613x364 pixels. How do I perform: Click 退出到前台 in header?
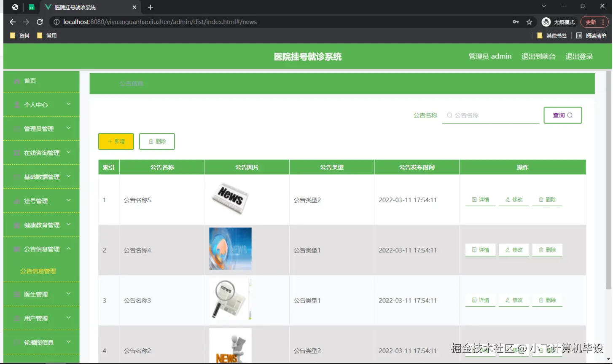tap(538, 56)
